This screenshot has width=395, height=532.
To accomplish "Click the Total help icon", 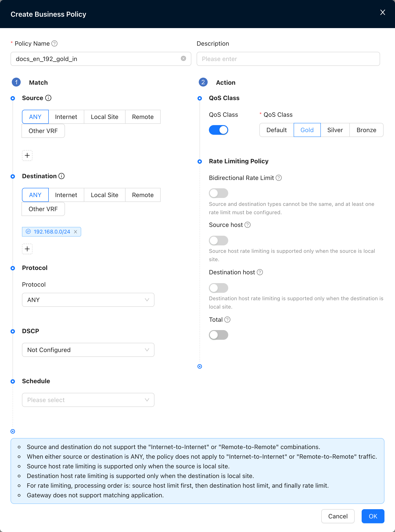I will tap(228, 320).
